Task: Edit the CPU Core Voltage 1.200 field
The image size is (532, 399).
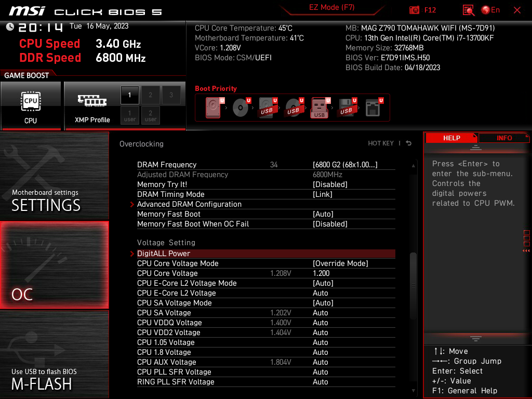Action: tap(321, 273)
